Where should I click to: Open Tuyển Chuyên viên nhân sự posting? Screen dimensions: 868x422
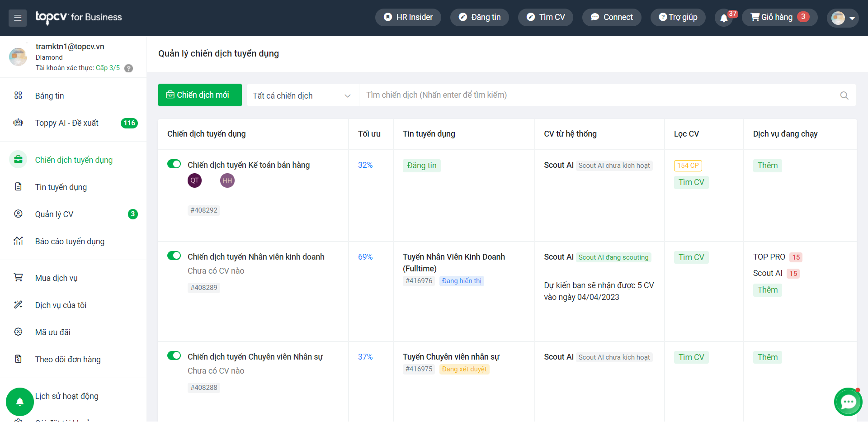[451, 357]
